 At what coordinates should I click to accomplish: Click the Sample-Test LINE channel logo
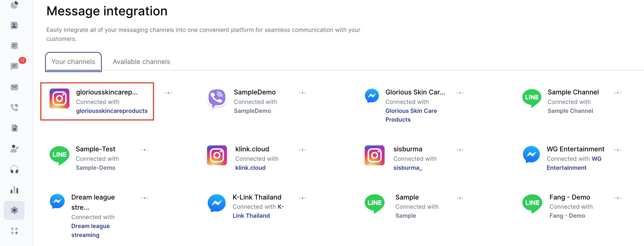[x=59, y=155]
